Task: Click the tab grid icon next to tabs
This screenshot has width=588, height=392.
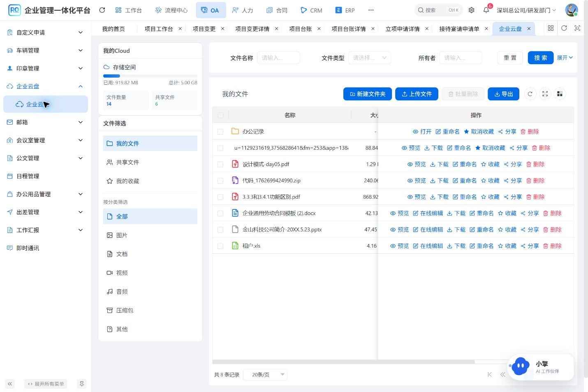Action: pos(551,28)
